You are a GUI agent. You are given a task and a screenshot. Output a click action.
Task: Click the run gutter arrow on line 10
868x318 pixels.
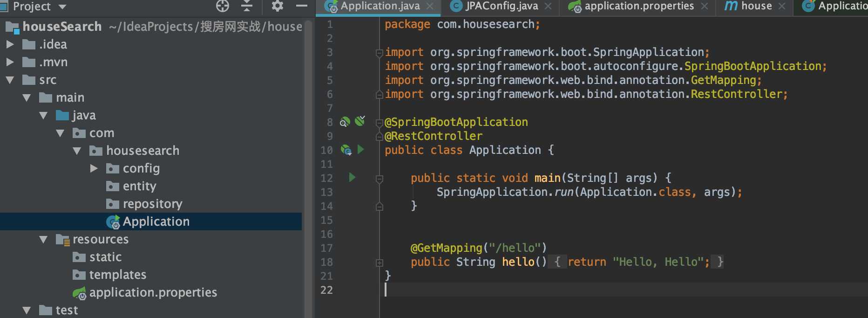(361, 150)
